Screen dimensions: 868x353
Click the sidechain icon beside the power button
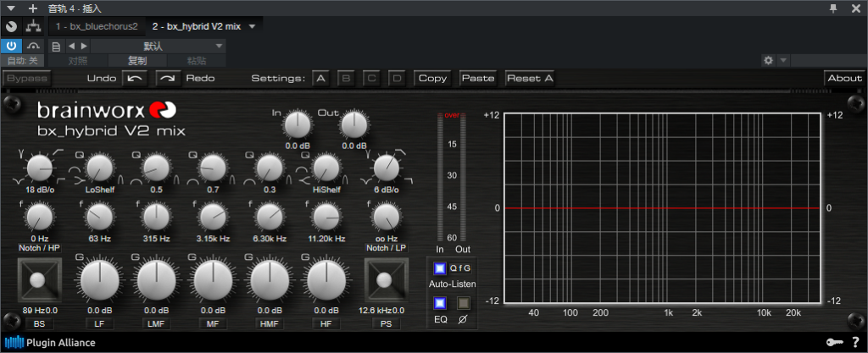(34, 46)
